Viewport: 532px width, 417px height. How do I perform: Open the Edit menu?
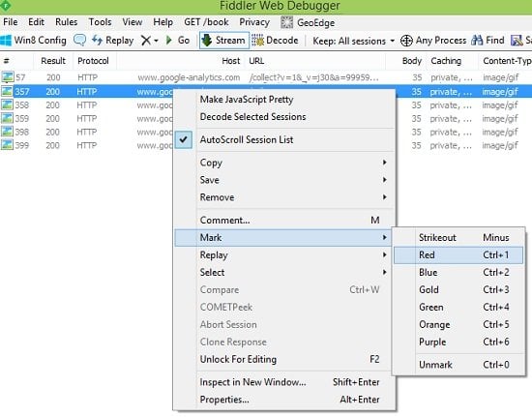(36, 22)
